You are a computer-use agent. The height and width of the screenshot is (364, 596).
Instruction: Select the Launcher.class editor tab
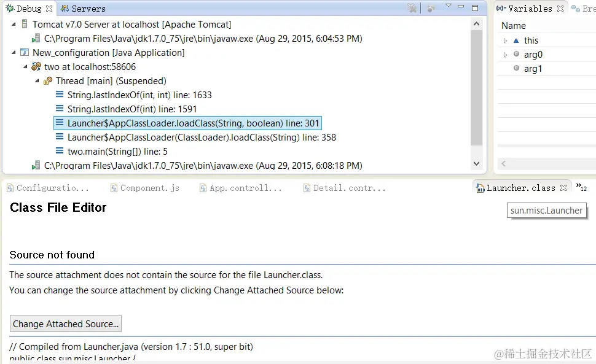point(521,188)
